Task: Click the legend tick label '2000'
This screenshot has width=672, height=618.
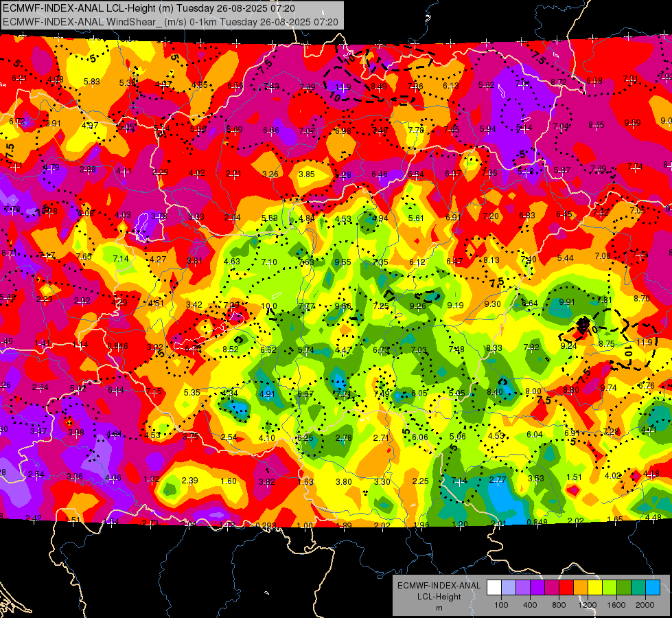Action: coord(645,605)
